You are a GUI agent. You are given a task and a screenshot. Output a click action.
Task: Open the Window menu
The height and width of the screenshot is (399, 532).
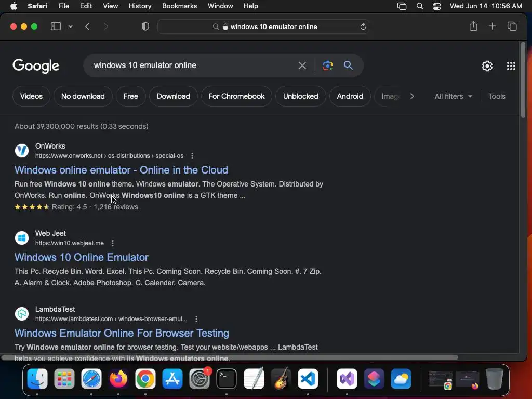click(220, 6)
